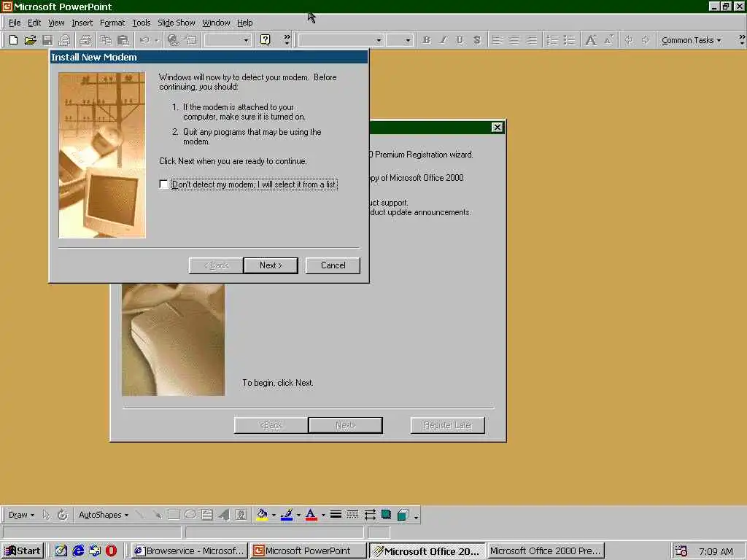
Task: Click the Undo arrow icon
Action: [145, 40]
